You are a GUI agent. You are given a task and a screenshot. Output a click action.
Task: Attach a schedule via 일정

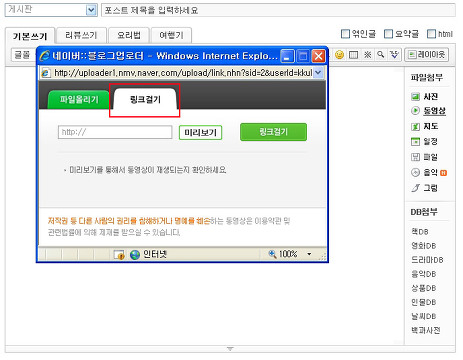click(424, 142)
